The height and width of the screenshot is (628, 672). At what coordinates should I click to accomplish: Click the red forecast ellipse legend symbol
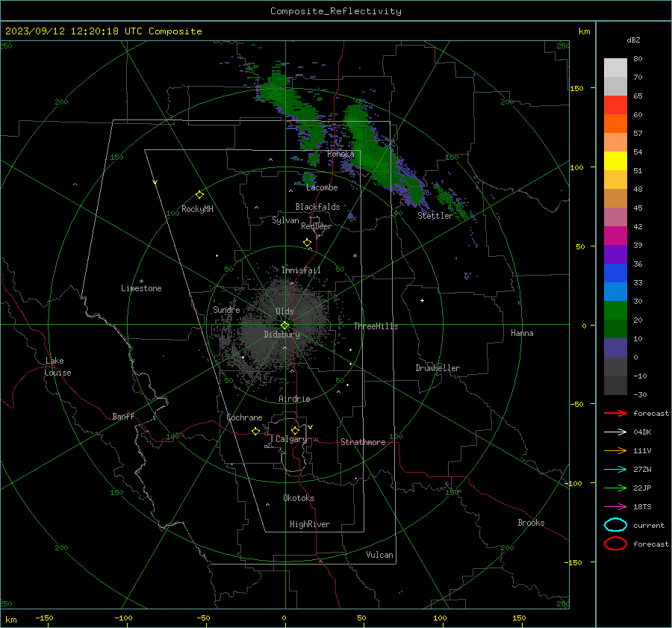click(615, 544)
